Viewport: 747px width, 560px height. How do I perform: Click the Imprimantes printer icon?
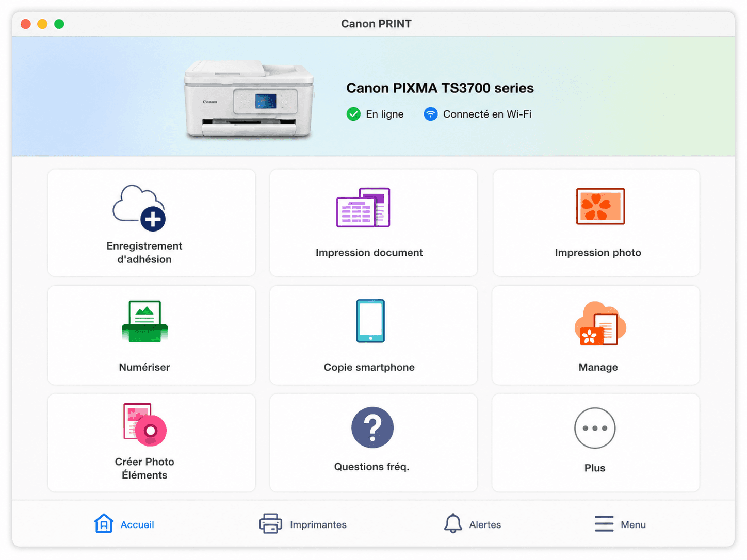tap(270, 523)
